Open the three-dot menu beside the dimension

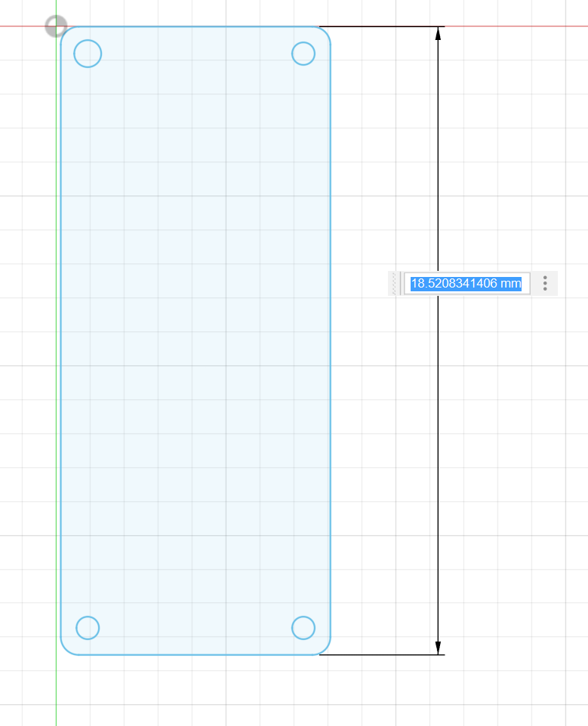(x=545, y=284)
